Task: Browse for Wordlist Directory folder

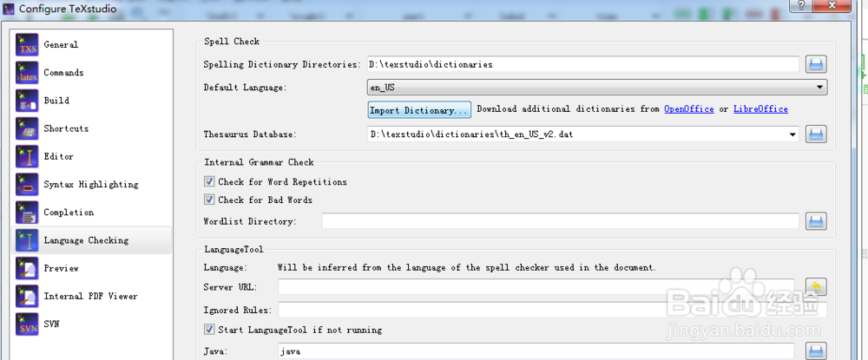Action: click(816, 221)
